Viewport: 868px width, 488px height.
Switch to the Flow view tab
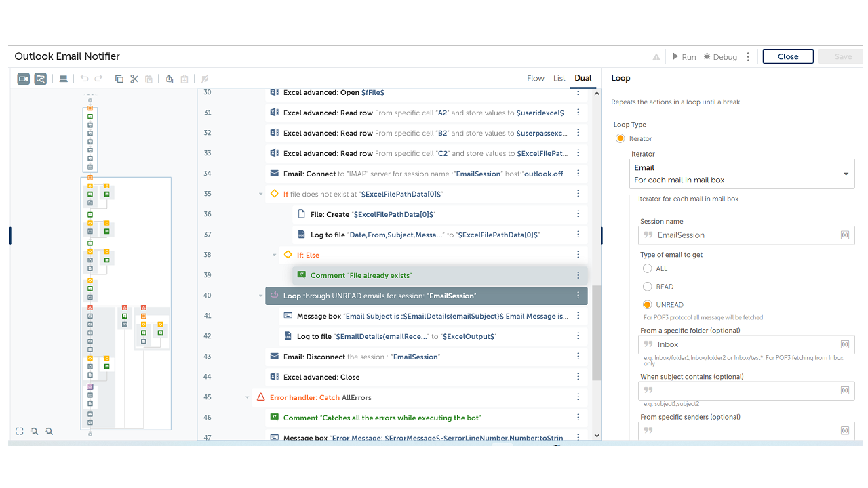pos(536,78)
